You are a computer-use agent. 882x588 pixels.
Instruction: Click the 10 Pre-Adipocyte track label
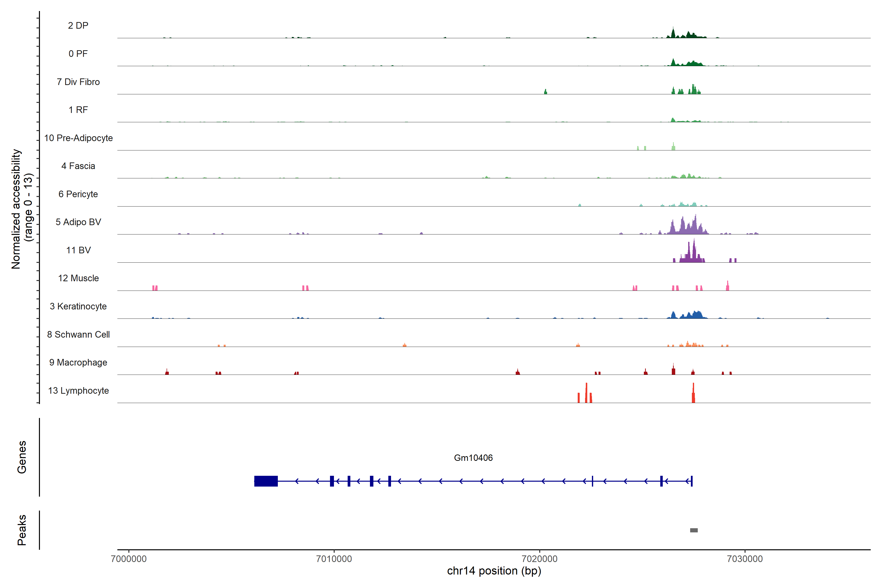(78, 138)
